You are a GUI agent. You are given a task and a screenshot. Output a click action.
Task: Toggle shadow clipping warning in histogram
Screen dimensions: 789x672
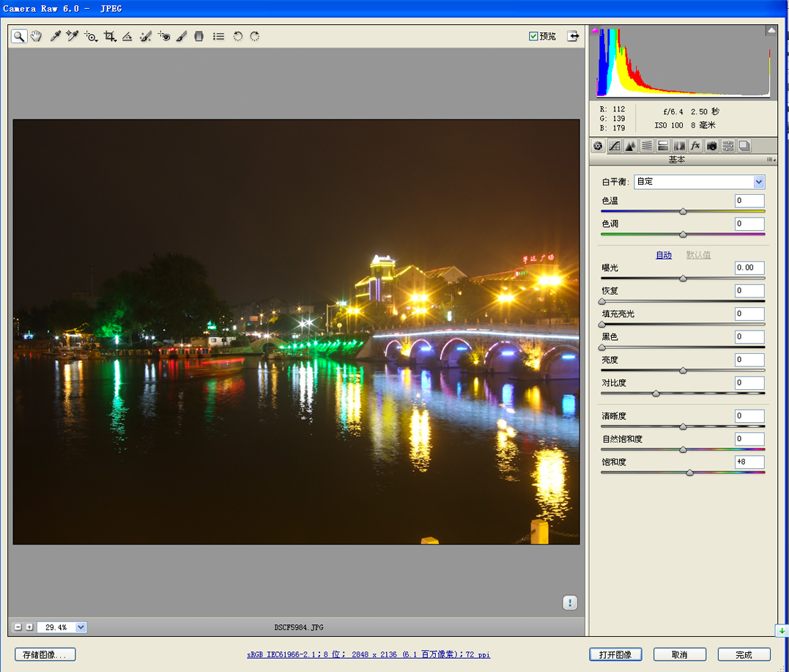point(596,31)
